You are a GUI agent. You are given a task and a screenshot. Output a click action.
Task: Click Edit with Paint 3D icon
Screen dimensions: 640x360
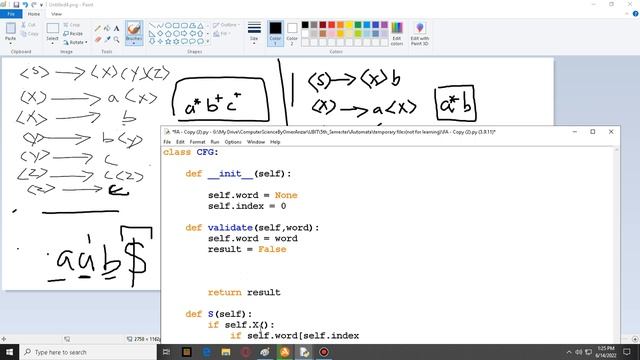tap(420, 33)
